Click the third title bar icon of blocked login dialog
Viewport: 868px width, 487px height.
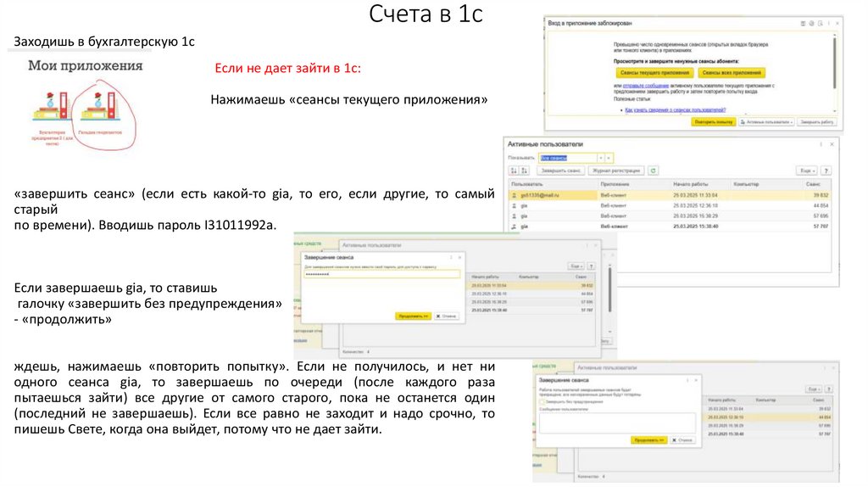(821, 23)
